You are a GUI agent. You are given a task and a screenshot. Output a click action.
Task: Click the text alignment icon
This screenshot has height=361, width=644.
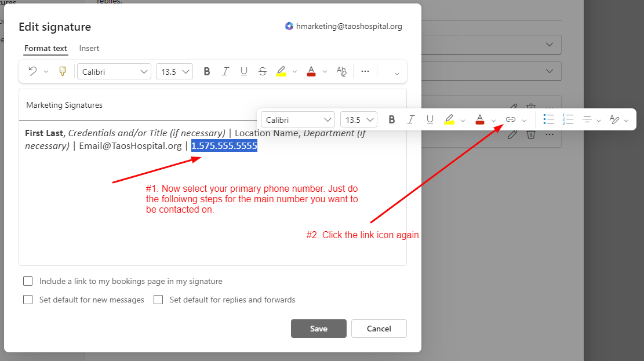(587, 119)
